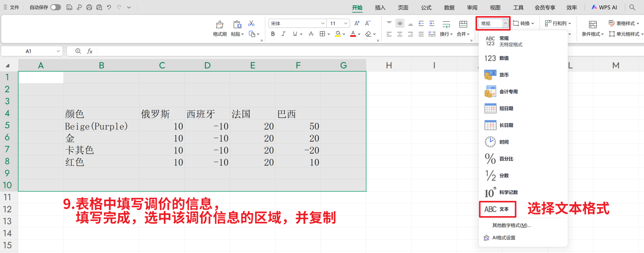Open 其他数字格式(M)... option
This screenshot has width=644, height=253.
tap(511, 226)
